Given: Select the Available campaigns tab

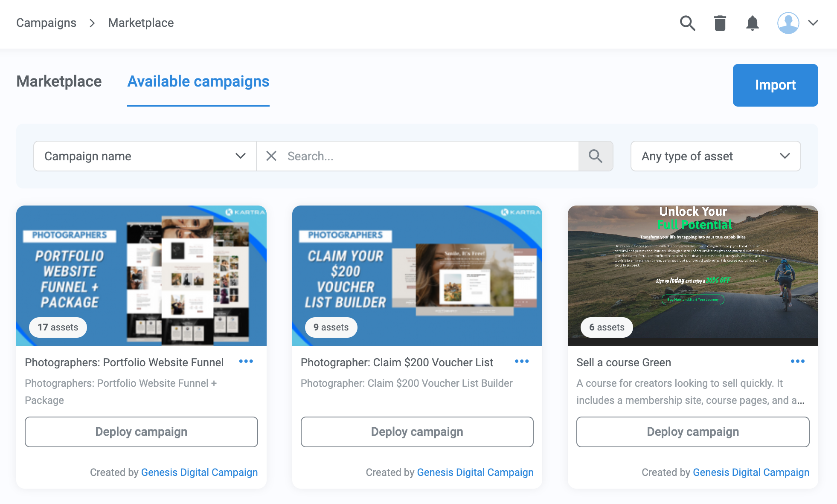Looking at the screenshot, I should [198, 81].
